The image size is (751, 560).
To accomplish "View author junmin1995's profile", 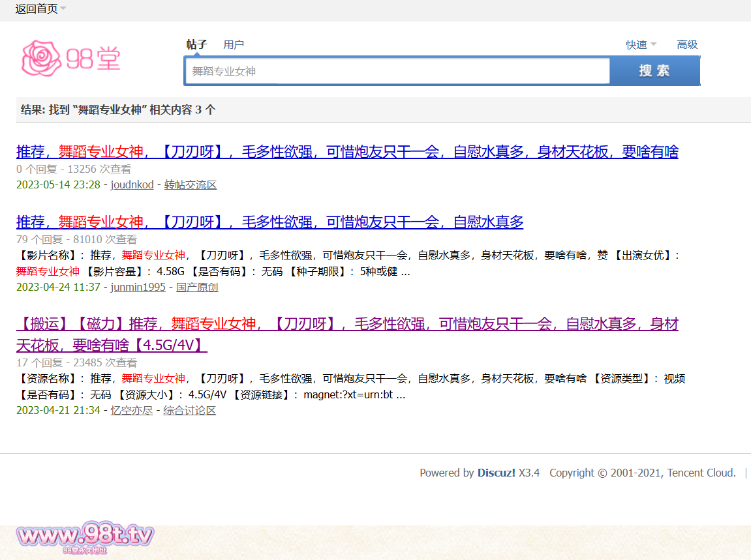I will 138,287.
